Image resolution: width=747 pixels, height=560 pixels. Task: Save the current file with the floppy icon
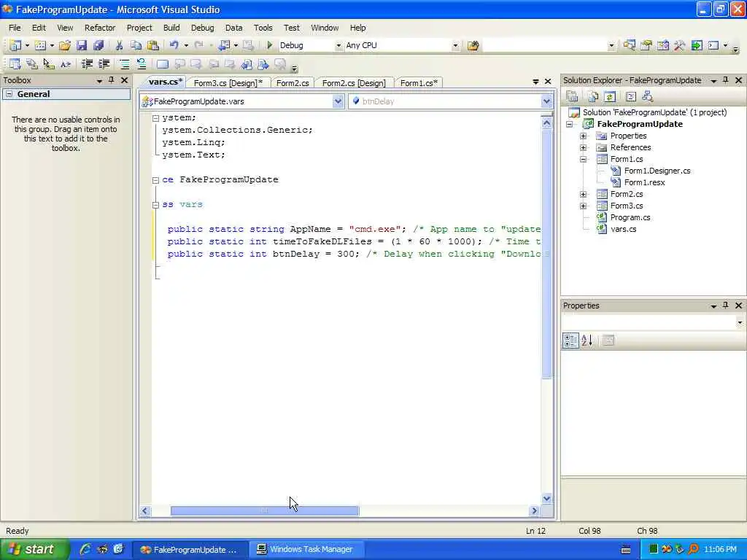82,45
